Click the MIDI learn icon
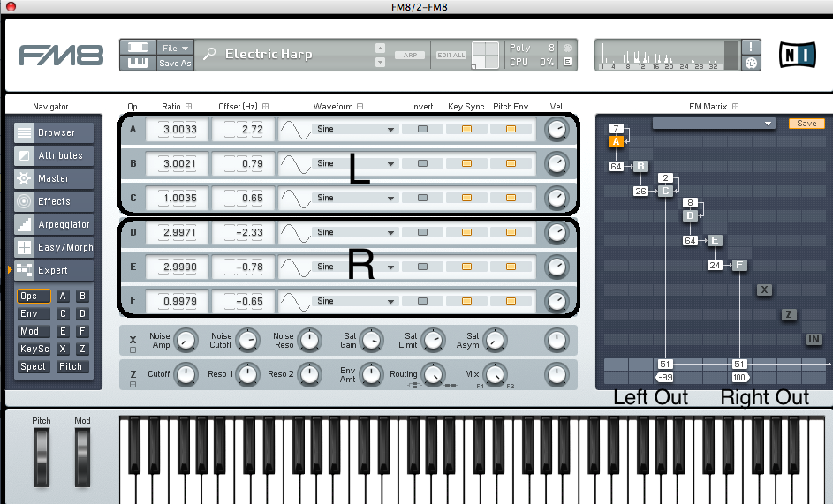 click(751, 64)
